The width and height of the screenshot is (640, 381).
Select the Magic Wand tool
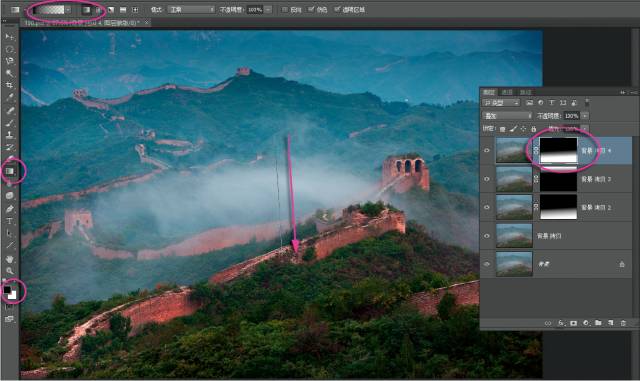click(9, 74)
